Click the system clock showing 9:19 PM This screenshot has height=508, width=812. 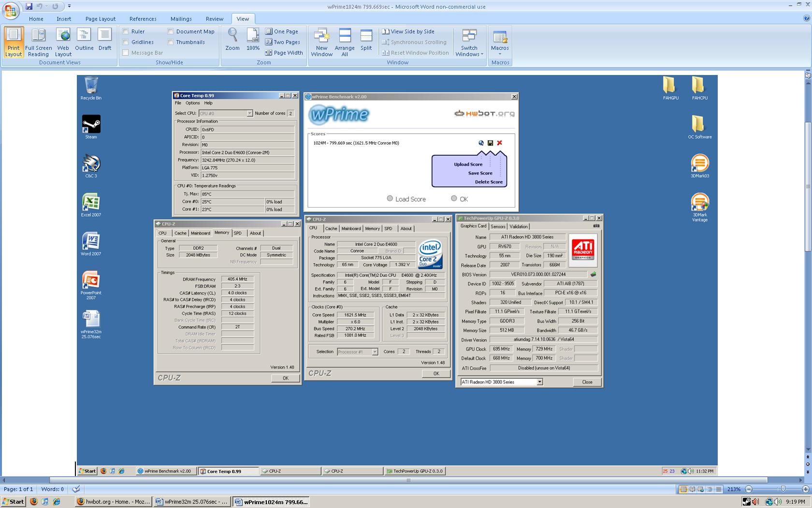pyautogui.click(x=795, y=502)
